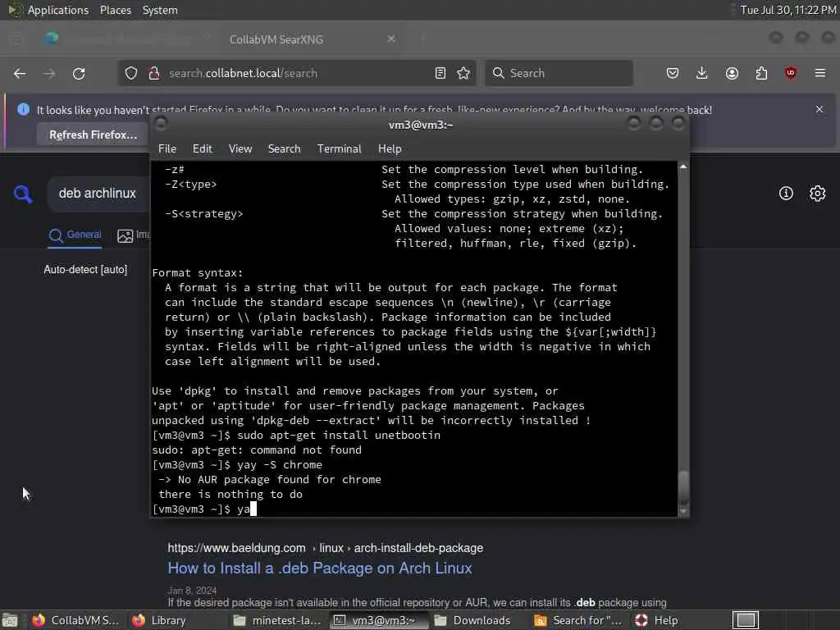
Task: Click 'sudo: apt-get: command not found' text
Action: coord(257,450)
